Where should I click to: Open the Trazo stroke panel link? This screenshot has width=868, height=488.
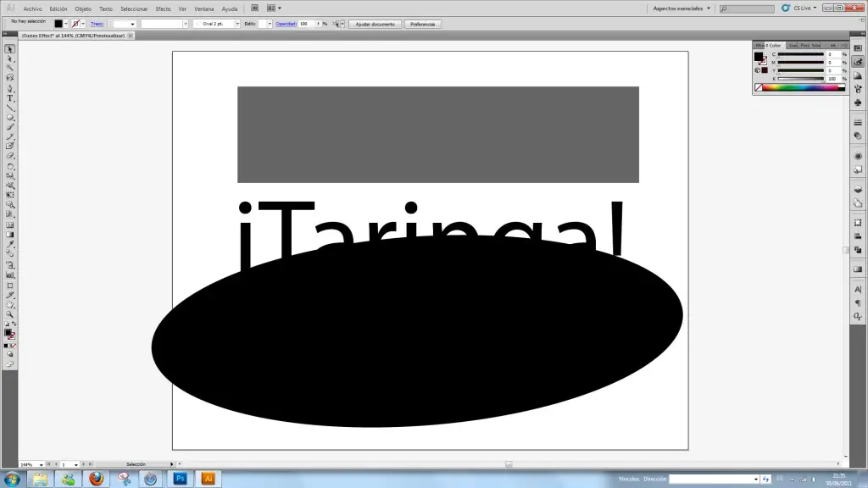(x=97, y=24)
